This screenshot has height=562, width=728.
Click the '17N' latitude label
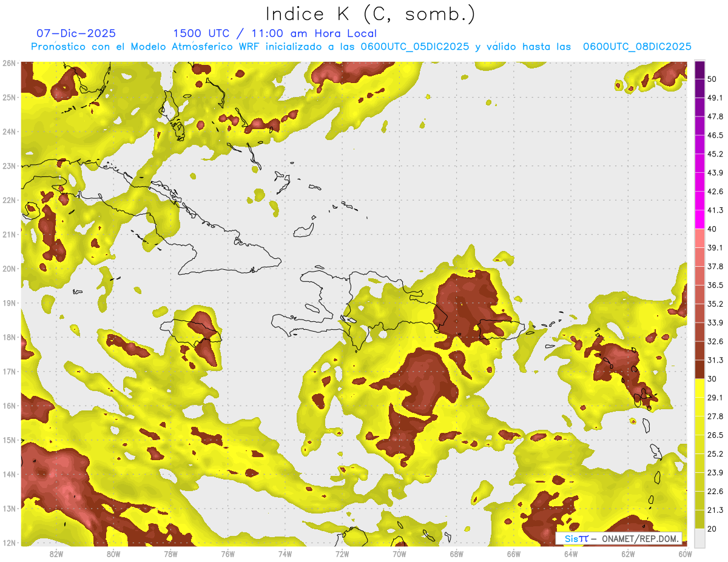click(x=9, y=371)
